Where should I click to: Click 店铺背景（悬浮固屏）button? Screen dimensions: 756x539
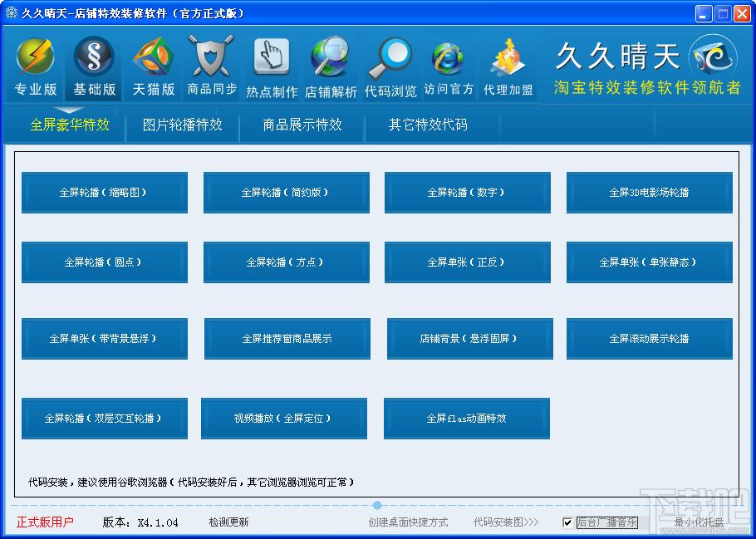[x=470, y=339]
